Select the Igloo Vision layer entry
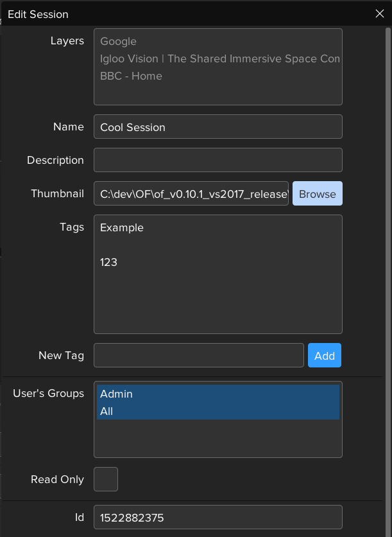 click(x=219, y=58)
